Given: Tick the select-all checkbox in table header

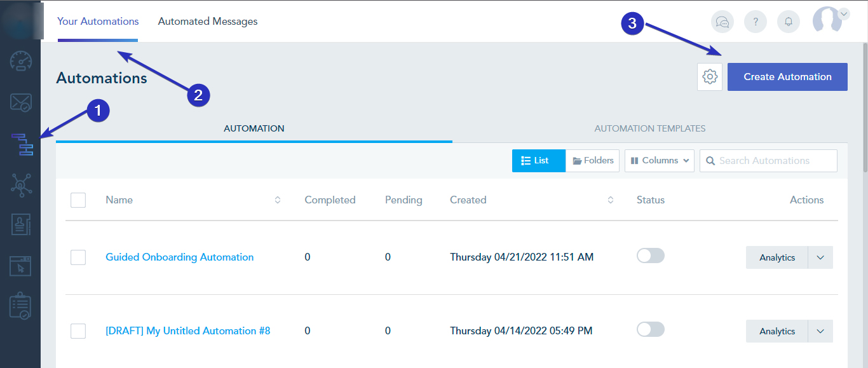Looking at the screenshot, I should point(78,200).
